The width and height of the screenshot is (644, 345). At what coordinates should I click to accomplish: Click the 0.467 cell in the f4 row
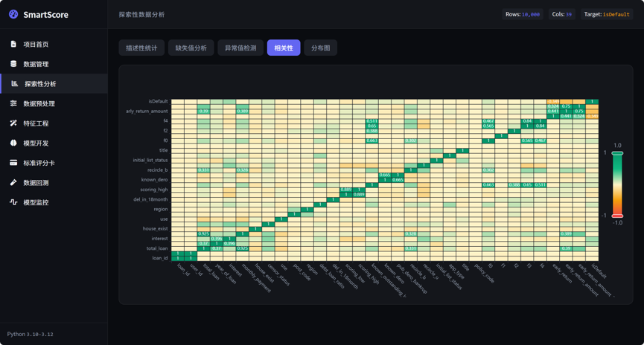click(x=488, y=121)
